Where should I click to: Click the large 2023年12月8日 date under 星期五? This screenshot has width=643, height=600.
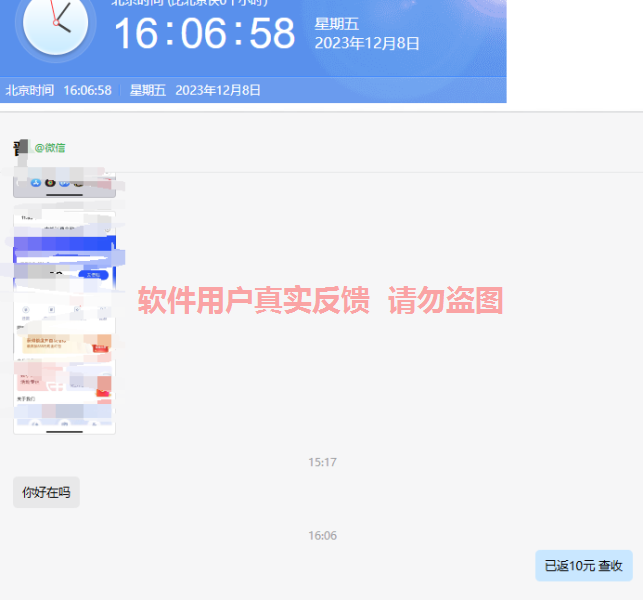[x=367, y=43]
